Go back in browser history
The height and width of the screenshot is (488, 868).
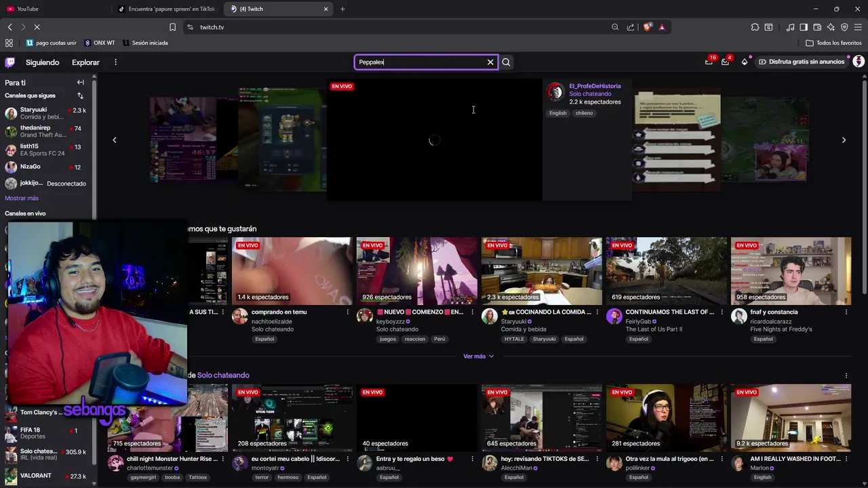click(x=9, y=27)
